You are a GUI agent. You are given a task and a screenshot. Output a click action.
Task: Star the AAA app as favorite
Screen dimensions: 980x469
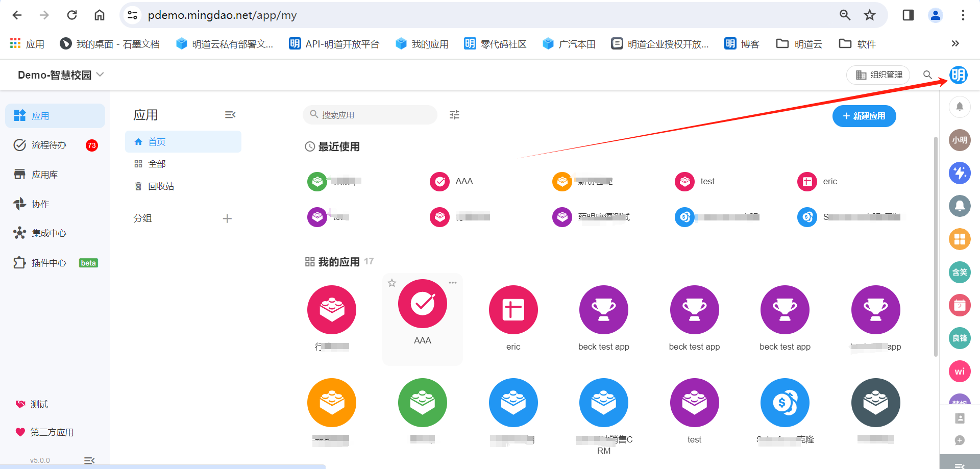[392, 283]
